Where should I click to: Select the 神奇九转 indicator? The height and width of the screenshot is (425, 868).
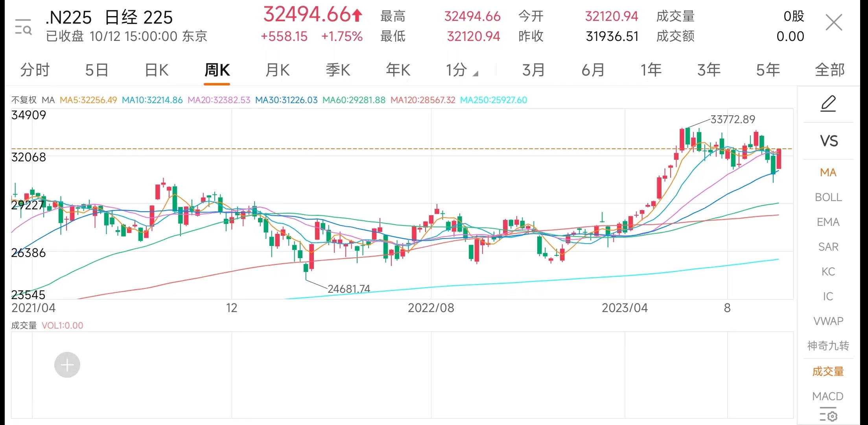coord(828,346)
